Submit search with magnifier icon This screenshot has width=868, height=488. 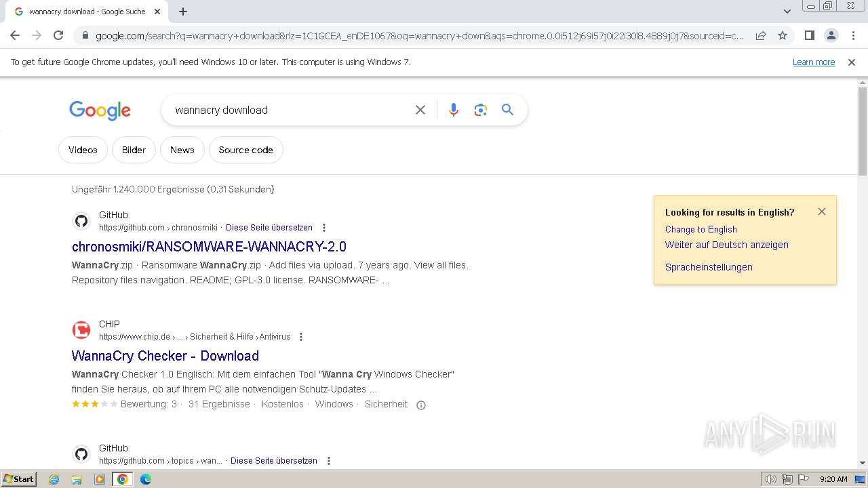pyautogui.click(x=508, y=110)
